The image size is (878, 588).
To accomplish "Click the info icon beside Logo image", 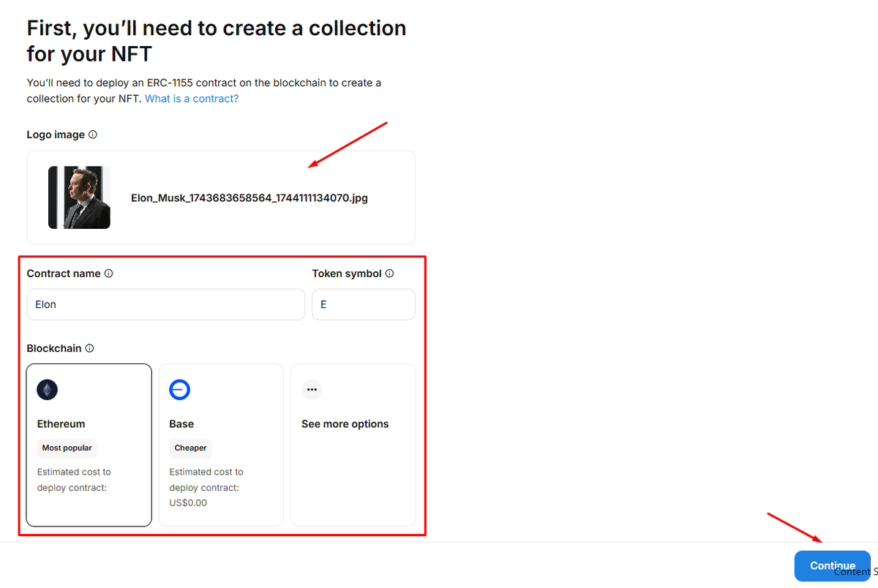I will 92,135.
